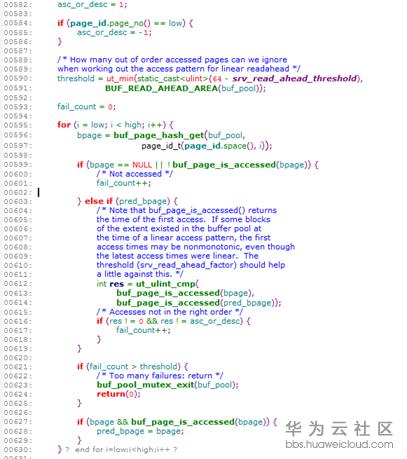Viewport: 407px width, 459px height.
Task: Click the srv_read_ahead_threshold identifier
Action: (295, 79)
